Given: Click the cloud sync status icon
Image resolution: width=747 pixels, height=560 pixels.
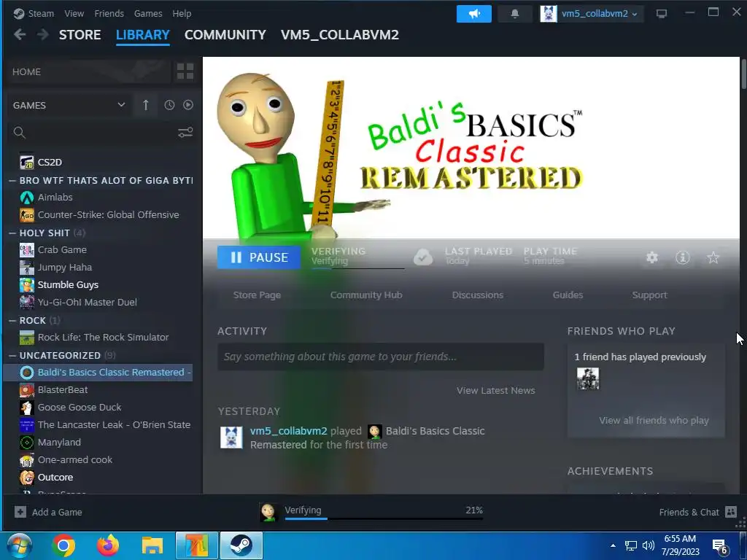Looking at the screenshot, I should point(422,257).
